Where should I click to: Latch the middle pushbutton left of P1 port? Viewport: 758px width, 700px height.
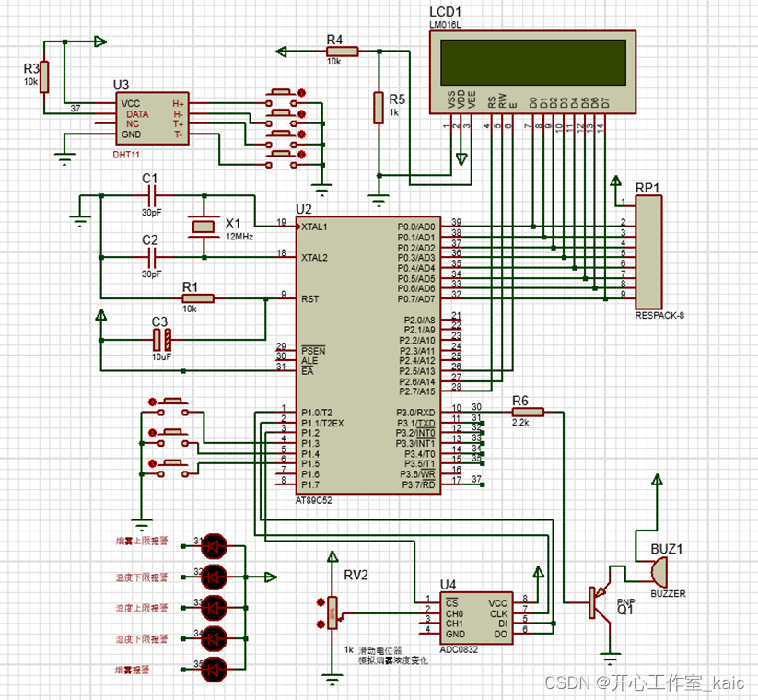click(152, 432)
